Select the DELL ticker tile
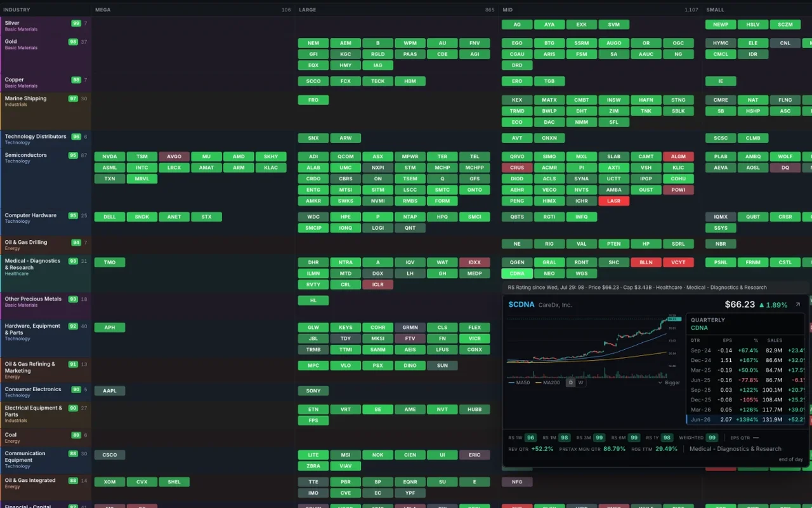Screen dimensions: 812x508 pyautogui.click(x=110, y=217)
